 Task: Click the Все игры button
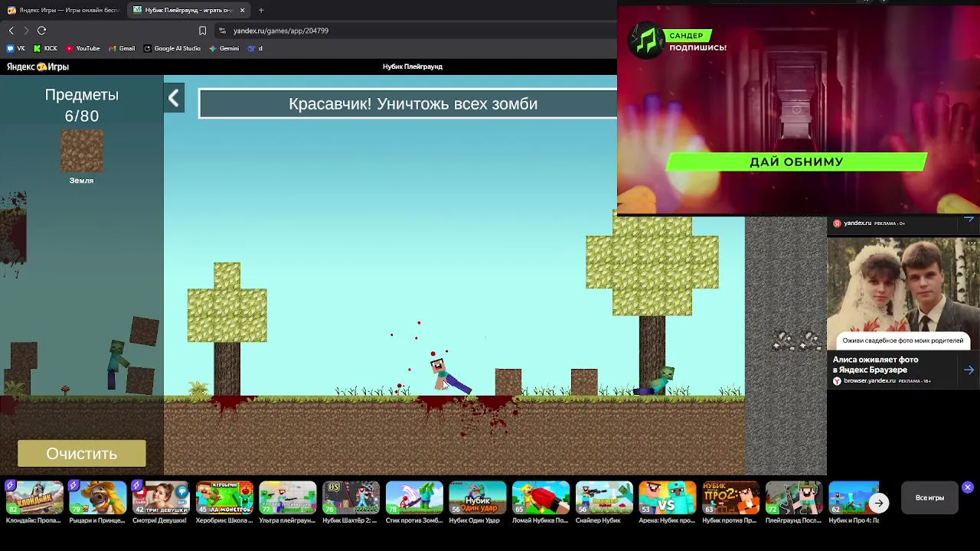929,498
